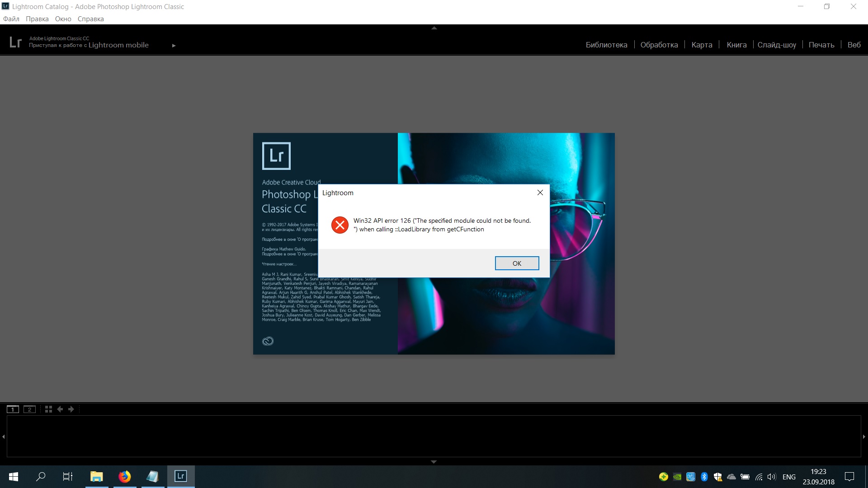Switch to the Книга module

coord(736,45)
